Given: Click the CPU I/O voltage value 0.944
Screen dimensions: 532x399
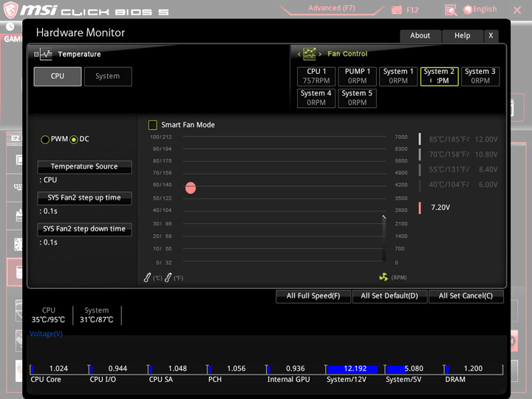Looking at the screenshot, I should 117,369.
